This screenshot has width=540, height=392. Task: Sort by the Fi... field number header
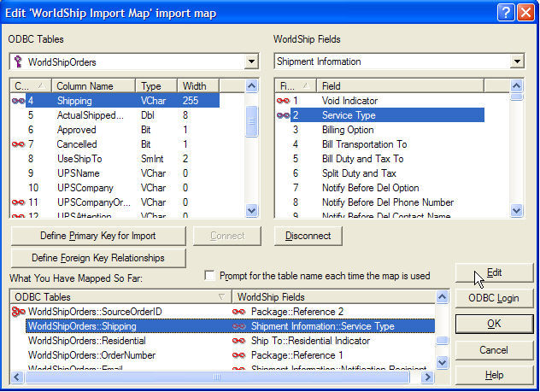point(296,85)
